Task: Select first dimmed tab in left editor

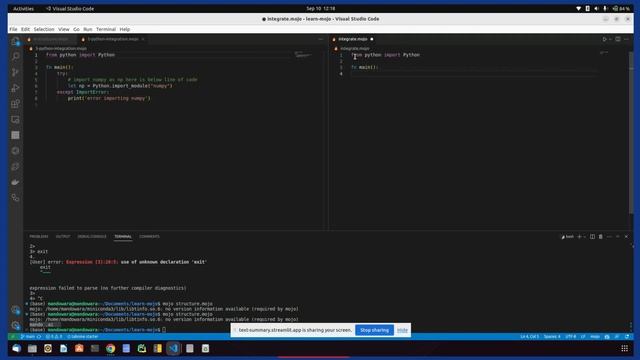Action: [51, 39]
